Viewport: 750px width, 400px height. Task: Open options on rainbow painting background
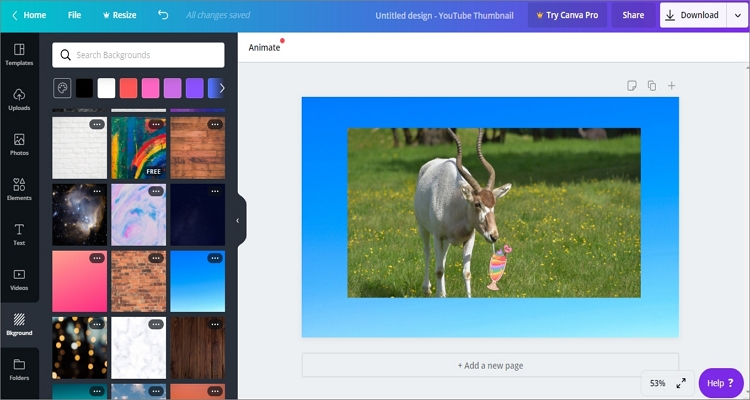pyautogui.click(x=156, y=124)
